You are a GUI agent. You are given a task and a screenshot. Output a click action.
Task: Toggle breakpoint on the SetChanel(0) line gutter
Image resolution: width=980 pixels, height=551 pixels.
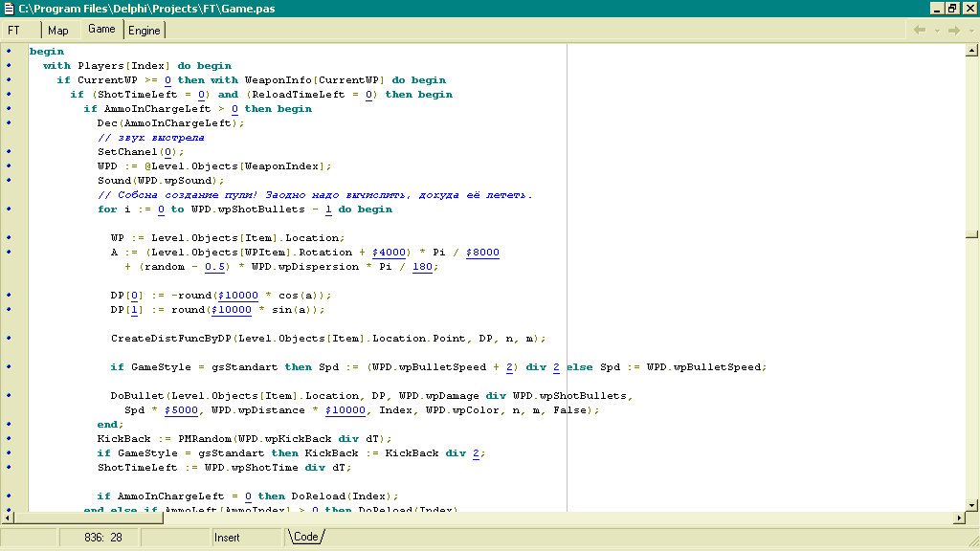pos(9,152)
